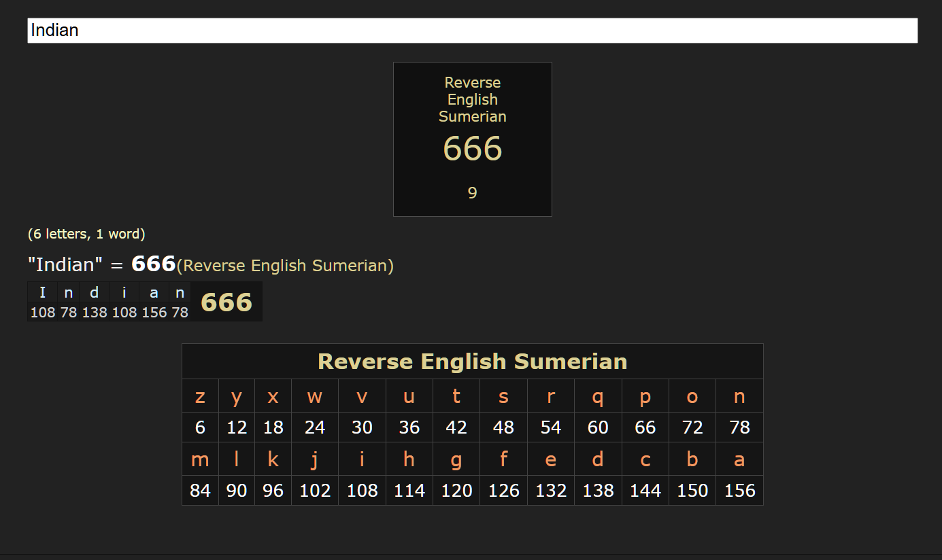This screenshot has width=942, height=560.
Task: Click value 84 under m in the chart
Action: pyautogui.click(x=200, y=491)
